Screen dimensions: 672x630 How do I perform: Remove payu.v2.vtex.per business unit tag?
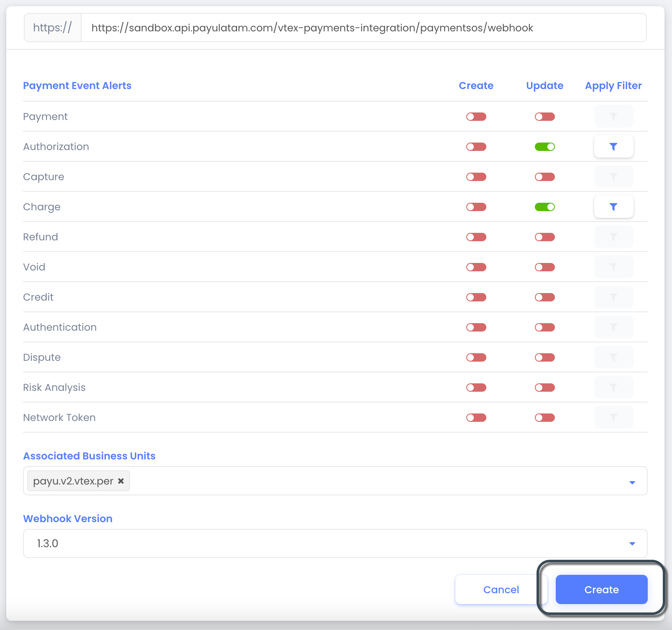tap(121, 481)
